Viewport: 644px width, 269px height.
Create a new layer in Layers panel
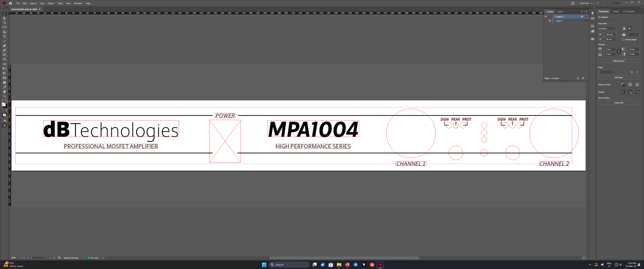[578, 78]
